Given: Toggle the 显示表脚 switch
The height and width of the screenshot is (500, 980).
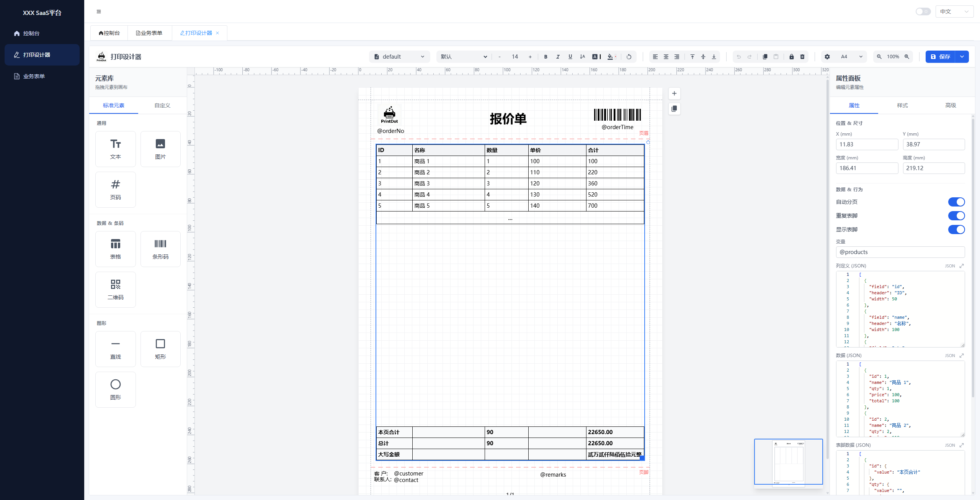Looking at the screenshot, I should pyautogui.click(x=956, y=230).
